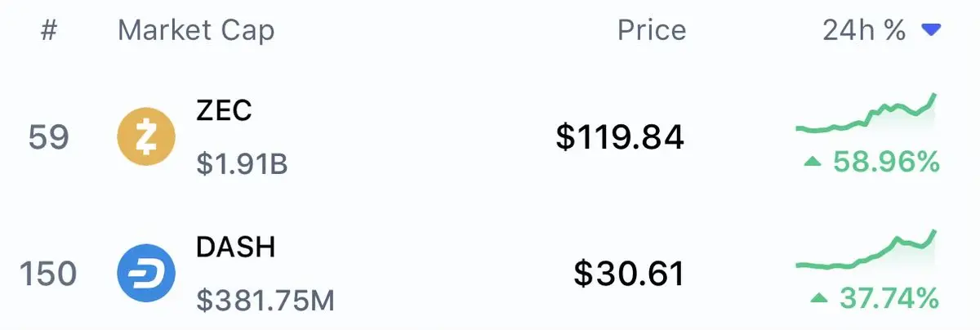980x330 pixels.
Task: Click the ZEC green sparkline chart
Action: (866, 114)
